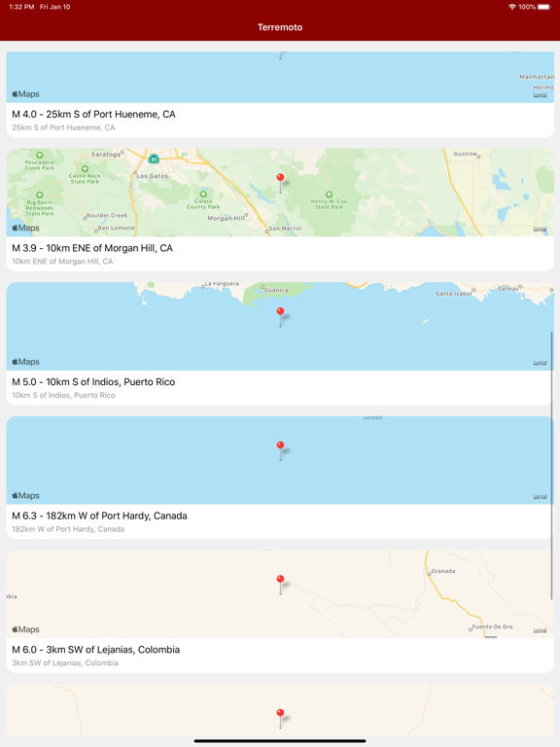Tap San Martin label on map

coord(285,229)
